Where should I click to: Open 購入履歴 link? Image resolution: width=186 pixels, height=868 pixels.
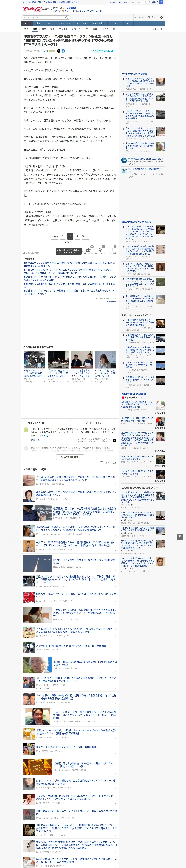click(x=152, y=18)
